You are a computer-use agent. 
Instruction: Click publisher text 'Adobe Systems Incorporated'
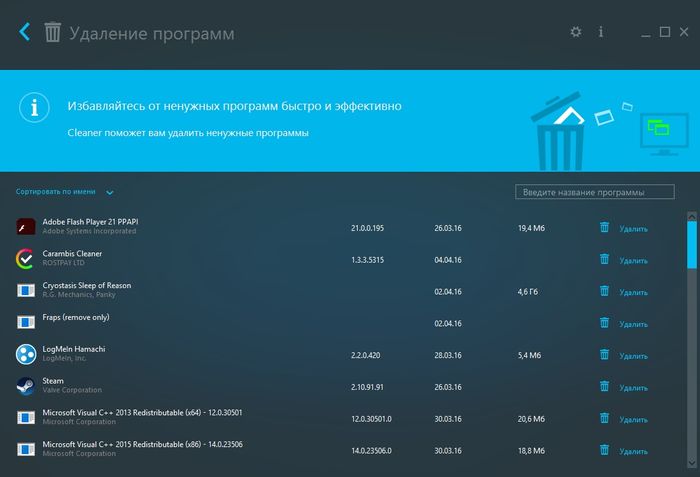pyautogui.click(x=89, y=231)
